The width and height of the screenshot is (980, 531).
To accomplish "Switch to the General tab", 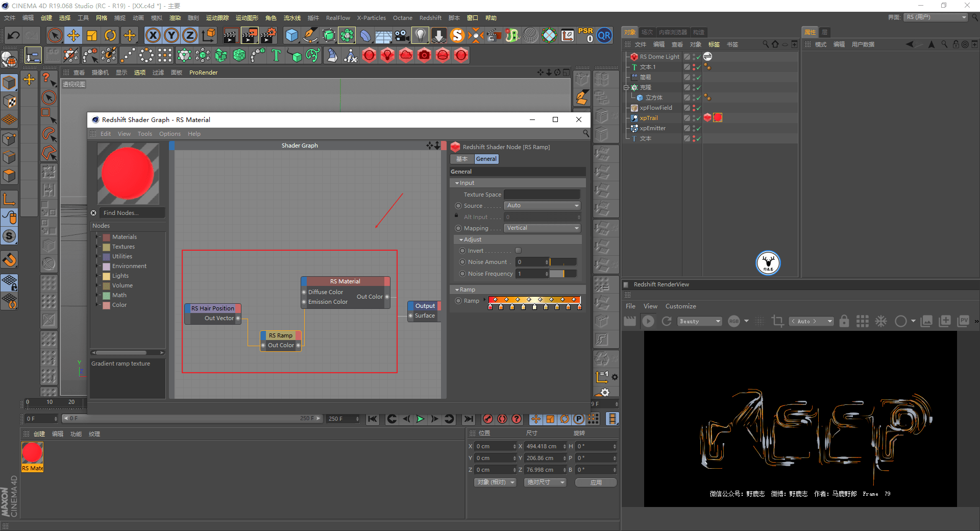I will tap(486, 159).
